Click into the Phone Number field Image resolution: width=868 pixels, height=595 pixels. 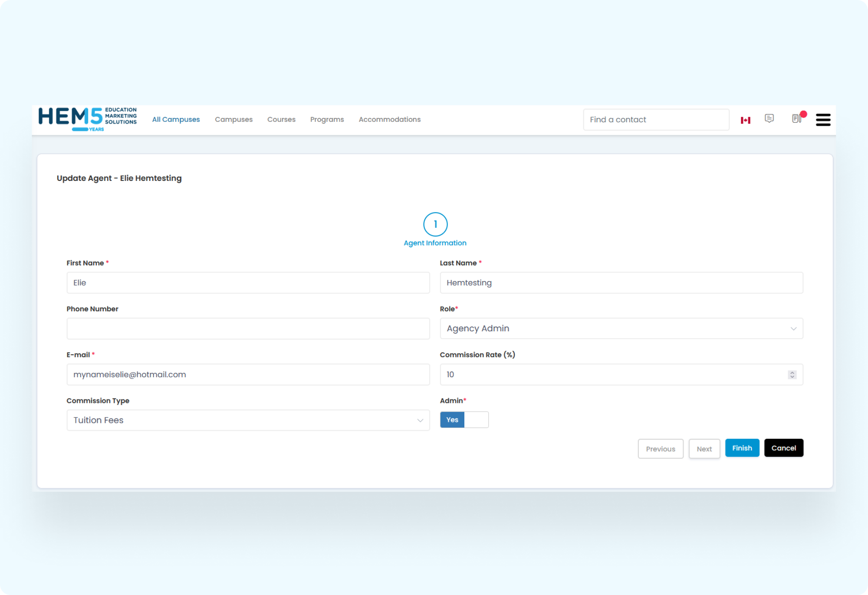[248, 329]
